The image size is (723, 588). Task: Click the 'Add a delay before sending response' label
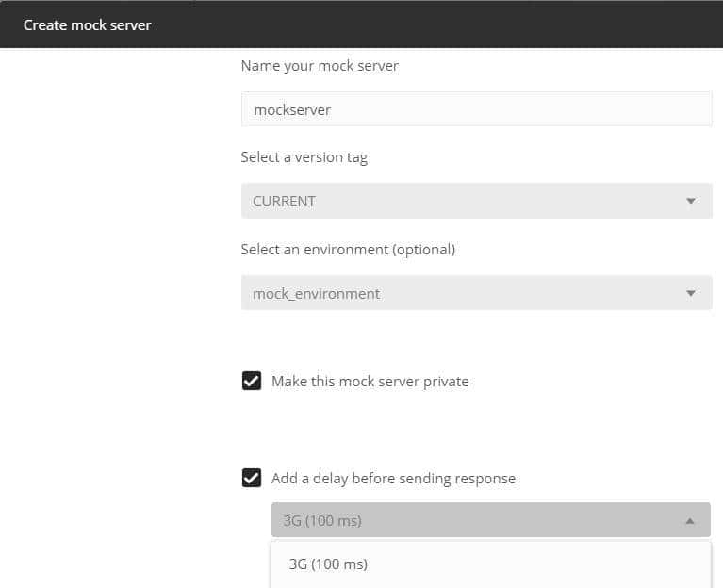[x=393, y=479]
